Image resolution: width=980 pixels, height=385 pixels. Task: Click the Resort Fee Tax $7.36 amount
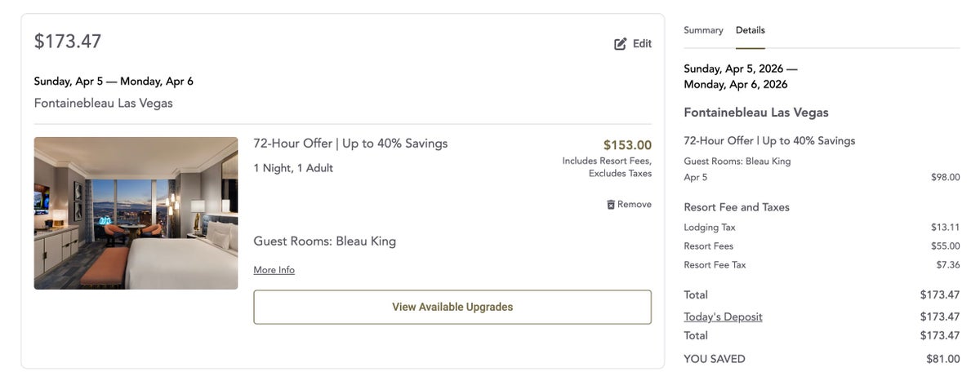pyautogui.click(x=948, y=265)
